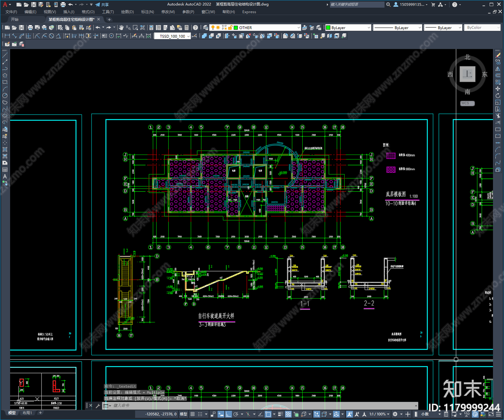Toggle transparency display in status bar
This screenshot has height=420, width=504.
tap(288, 414)
